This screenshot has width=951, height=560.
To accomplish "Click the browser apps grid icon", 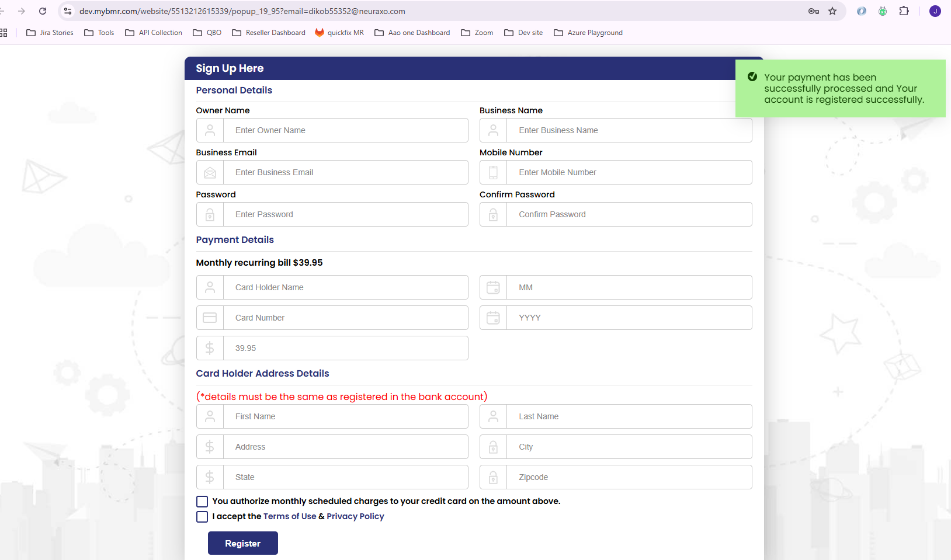I will point(4,33).
